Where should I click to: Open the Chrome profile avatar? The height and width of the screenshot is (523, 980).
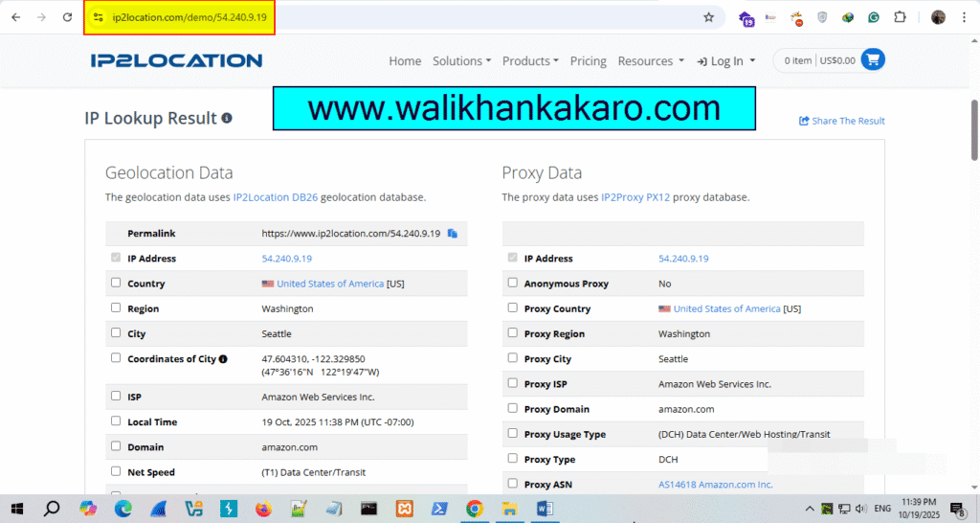point(938,17)
